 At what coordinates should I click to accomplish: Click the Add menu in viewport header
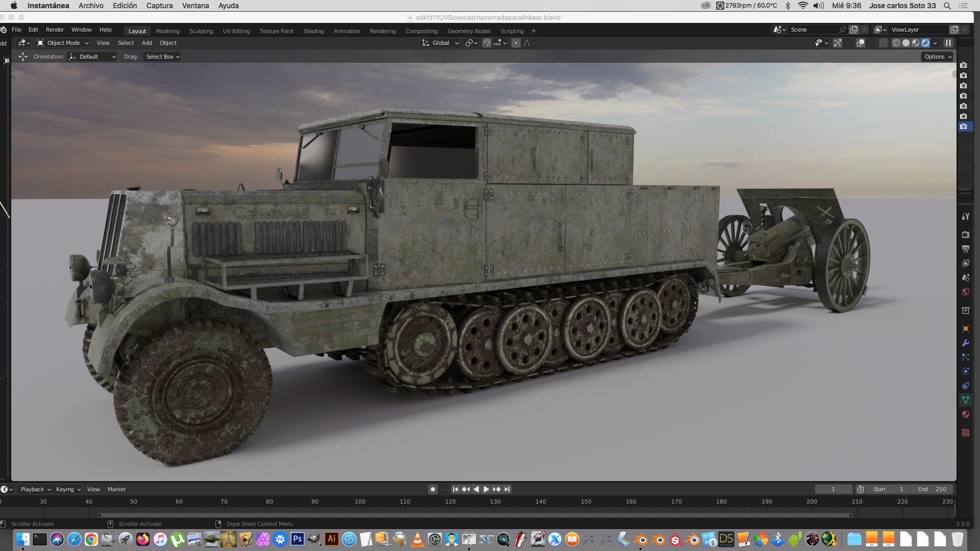tap(146, 43)
